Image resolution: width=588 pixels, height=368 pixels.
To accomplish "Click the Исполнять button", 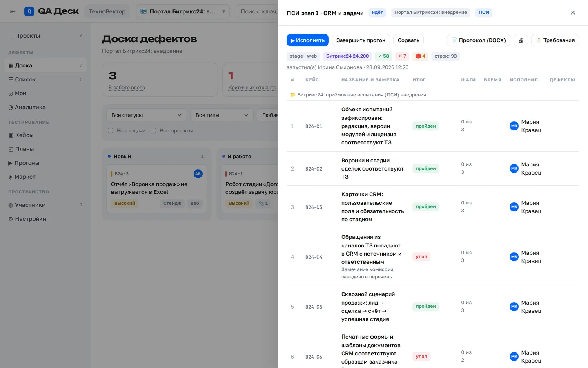I will point(307,40).
